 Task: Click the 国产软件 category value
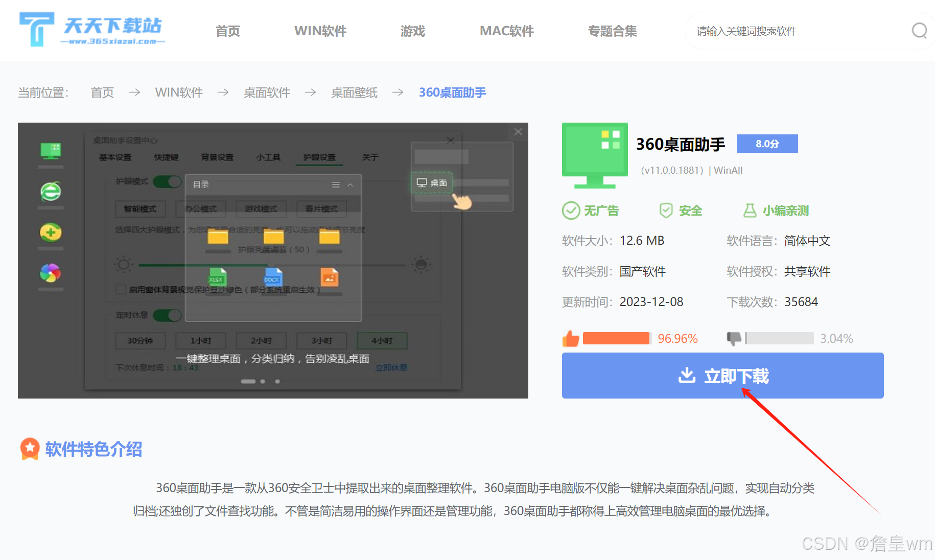(643, 271)
